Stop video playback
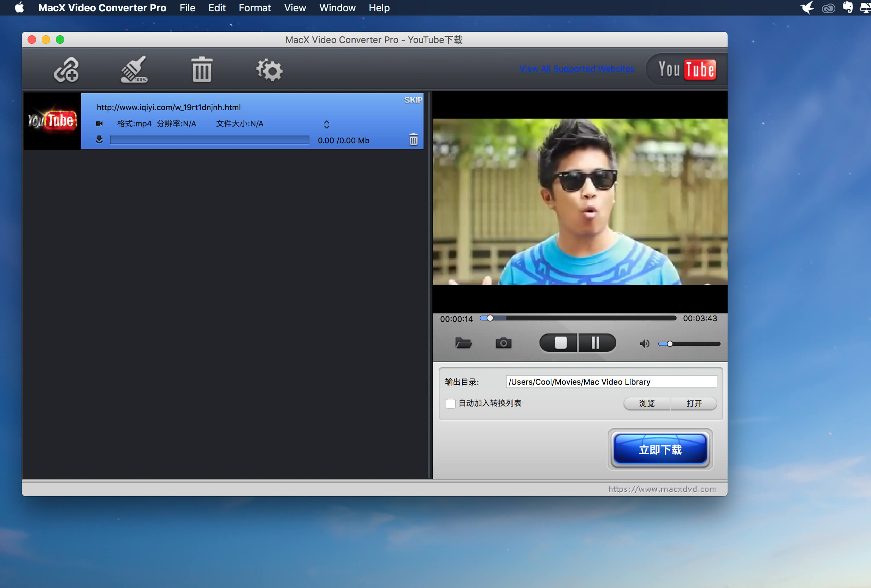The image size is (871, 588). (558, 343)
